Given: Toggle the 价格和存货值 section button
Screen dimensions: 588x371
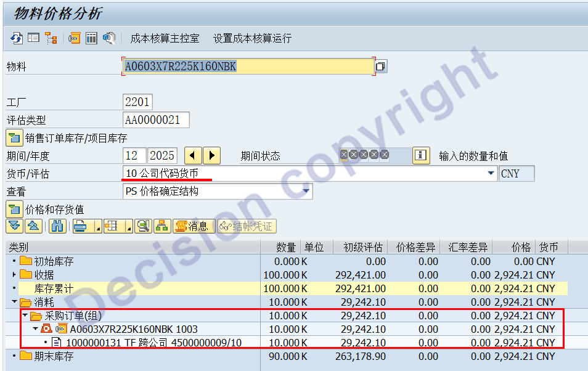Looking at the screenshot, I should coord(14,209).
